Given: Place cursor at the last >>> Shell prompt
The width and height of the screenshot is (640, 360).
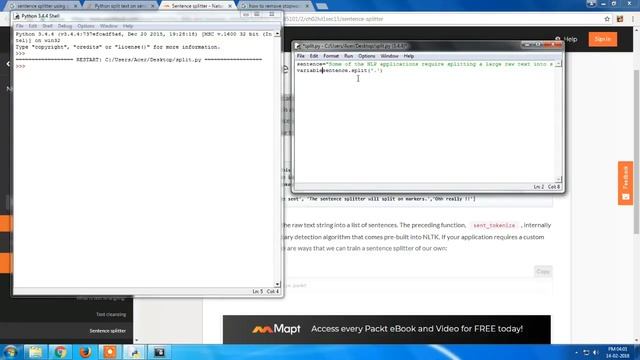Looking at the screenshot, I should tap(20, 66).
